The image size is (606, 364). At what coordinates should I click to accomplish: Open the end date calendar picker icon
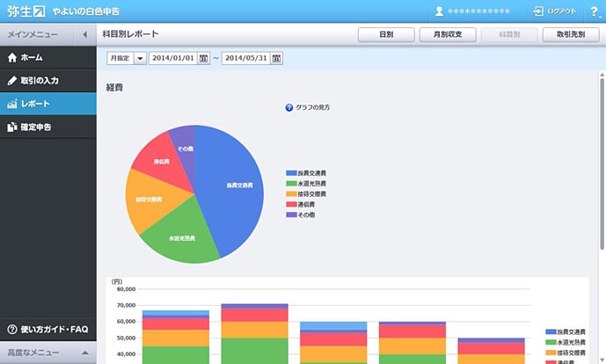pyautogui.click(x=276, y=58)
